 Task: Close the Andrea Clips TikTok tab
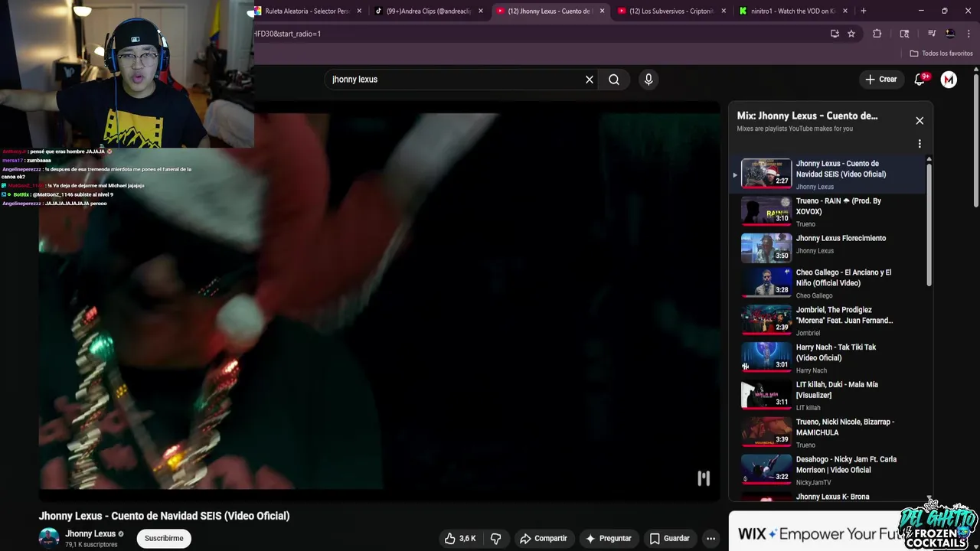point(481,11)
